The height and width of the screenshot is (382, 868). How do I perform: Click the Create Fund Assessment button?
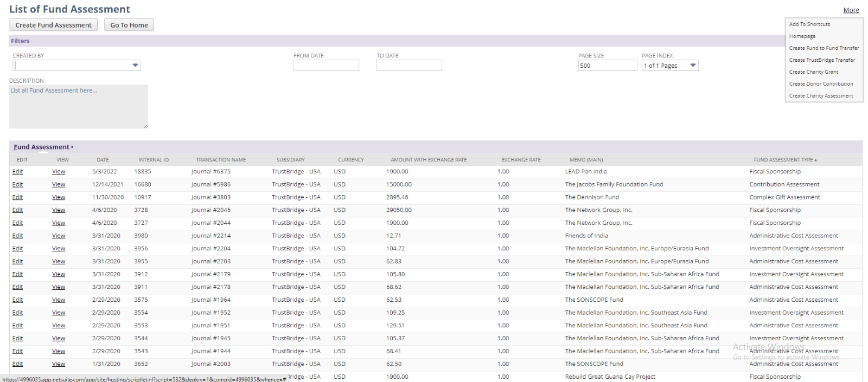click(x=53, y=25)
